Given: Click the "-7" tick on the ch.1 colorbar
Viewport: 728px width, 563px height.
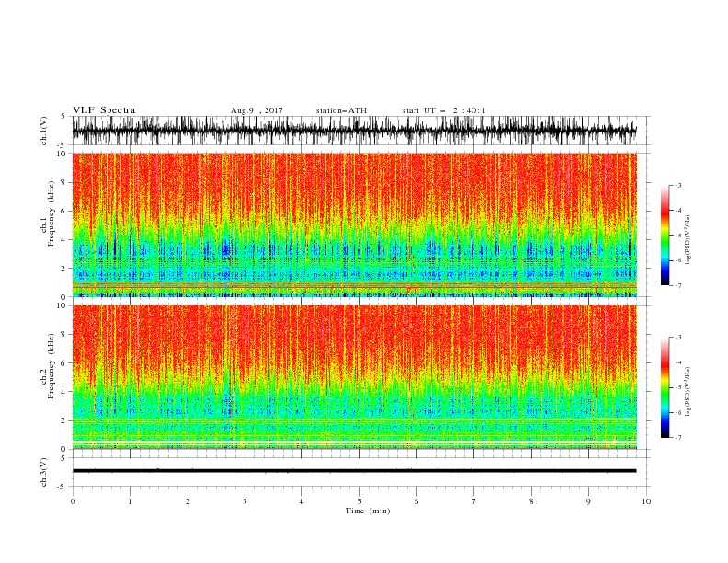Looking at the screenshot, I should click(677, 285).
